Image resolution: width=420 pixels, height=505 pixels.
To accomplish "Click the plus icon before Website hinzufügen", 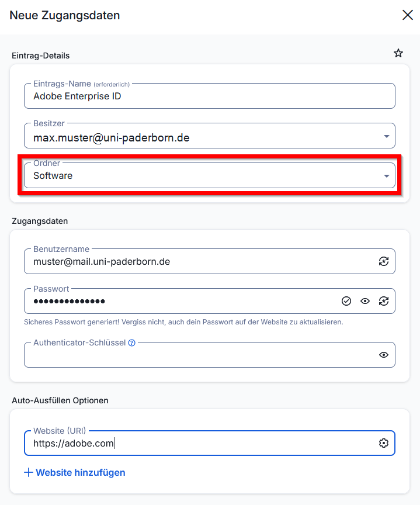I will pyautogui.click(x=28, y=472).
